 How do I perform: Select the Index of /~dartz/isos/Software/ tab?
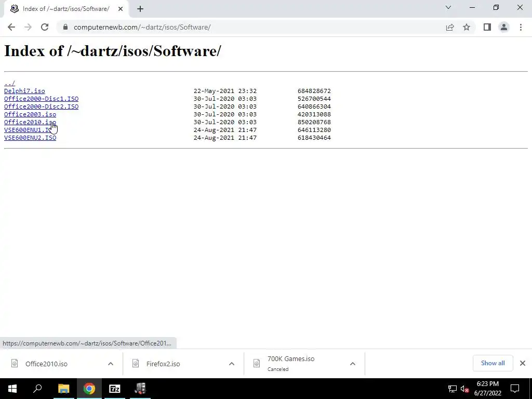[x=66, y=9]
